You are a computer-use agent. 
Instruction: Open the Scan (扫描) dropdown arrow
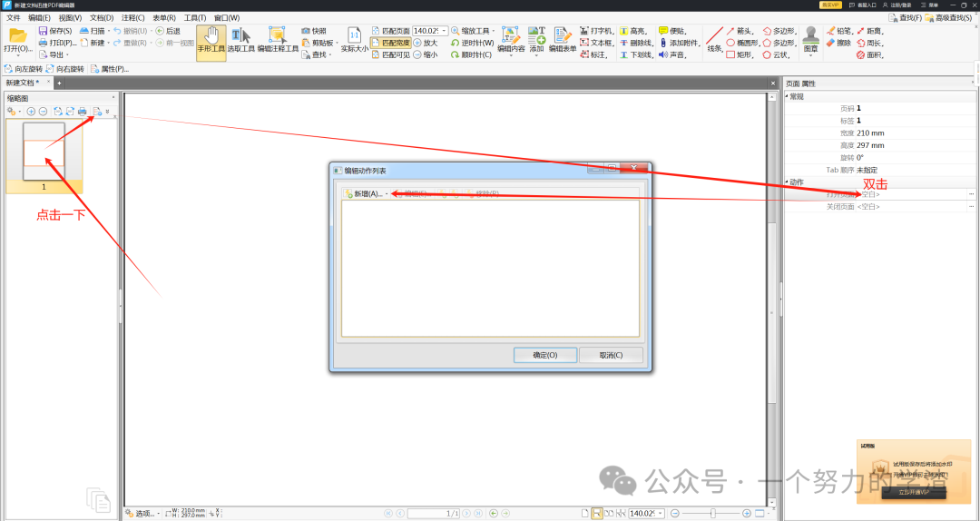109,31
